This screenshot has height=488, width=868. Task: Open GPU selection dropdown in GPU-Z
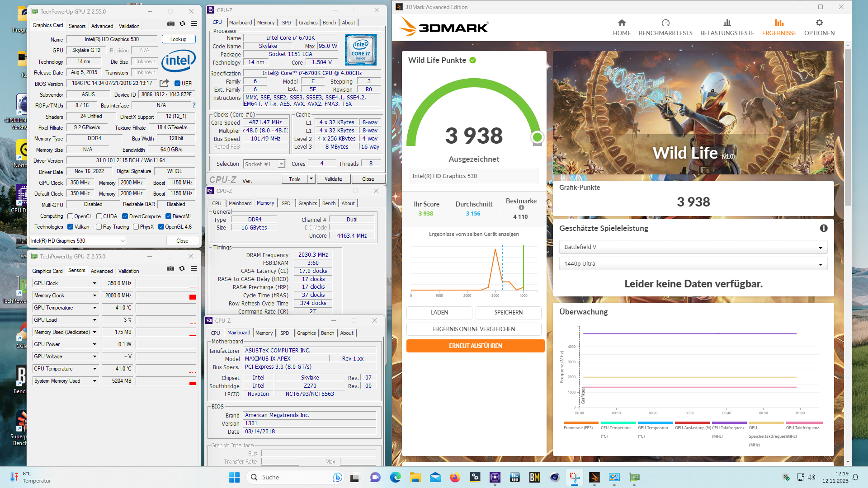78,241
